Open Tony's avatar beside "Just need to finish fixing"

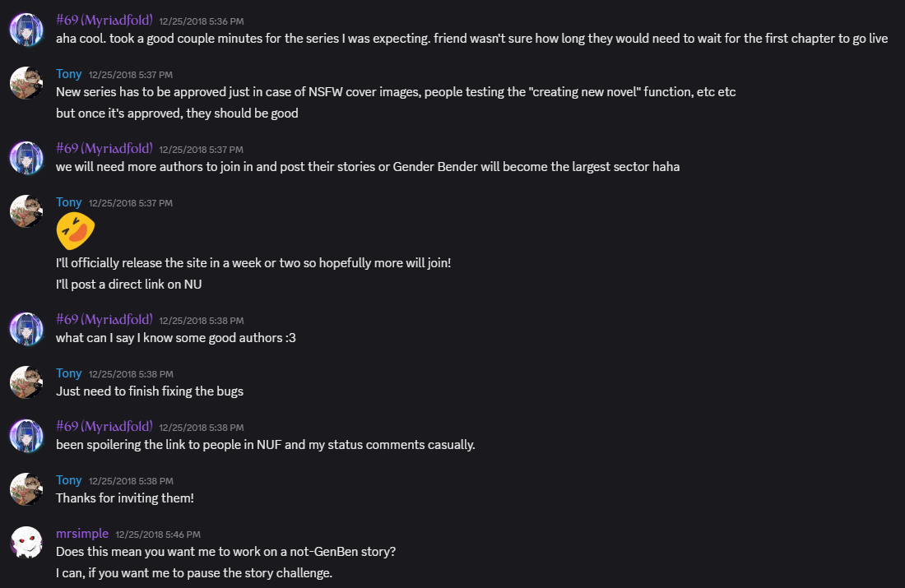pyautogui.click(x=26, y=382)
